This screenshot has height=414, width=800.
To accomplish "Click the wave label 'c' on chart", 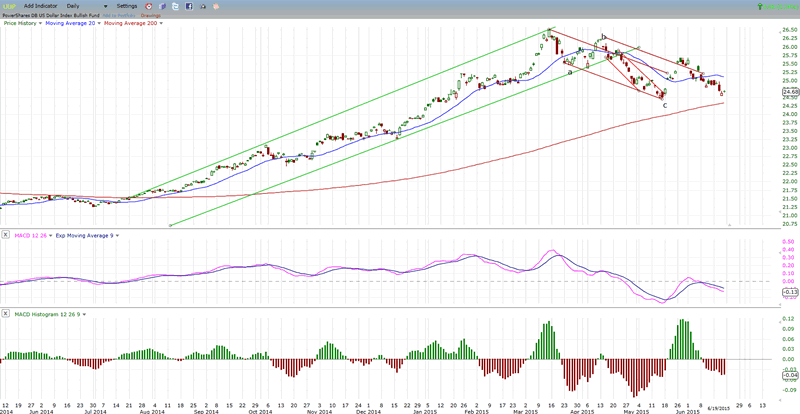I will tap(664, 105).
